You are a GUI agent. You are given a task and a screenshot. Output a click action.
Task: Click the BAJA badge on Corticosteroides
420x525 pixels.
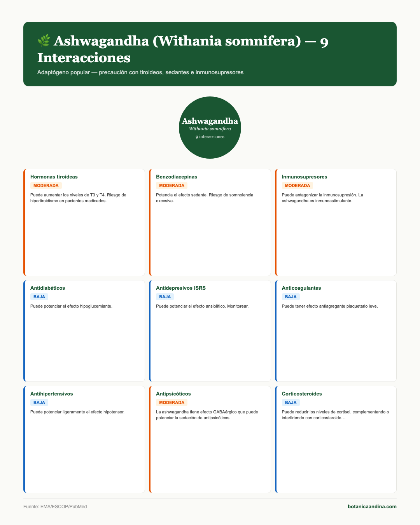click(291, 402)
